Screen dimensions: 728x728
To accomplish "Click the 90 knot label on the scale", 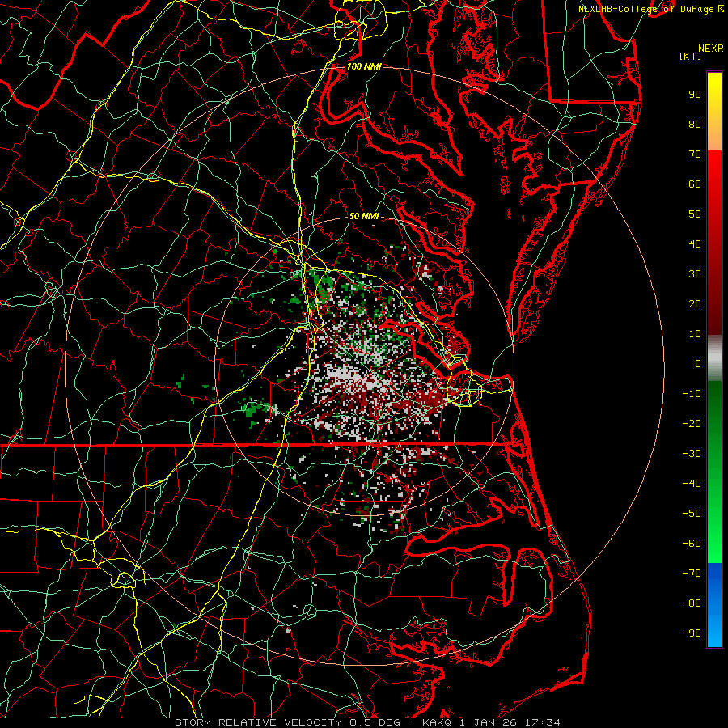I will (x=695, y=95).
